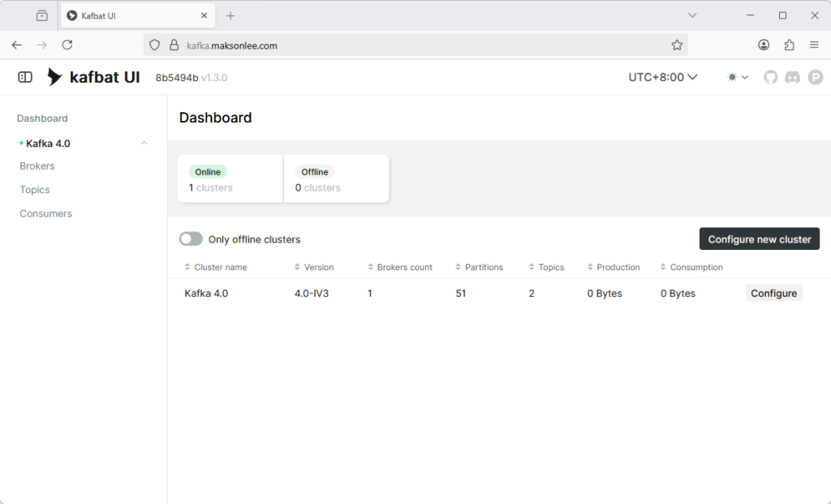The width and height of the screenshot is (831, 504).
Task: Open Brokers in the sidebar
Action: point(37,166)
